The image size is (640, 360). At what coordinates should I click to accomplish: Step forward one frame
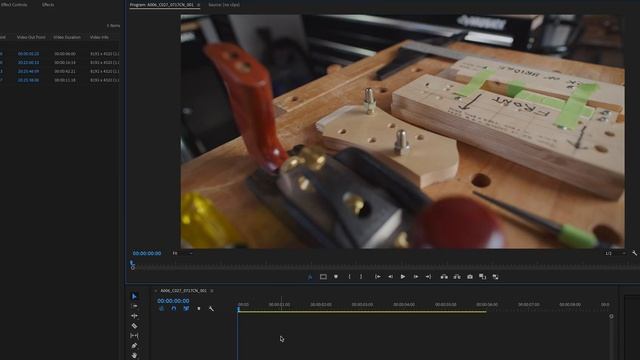416,277
